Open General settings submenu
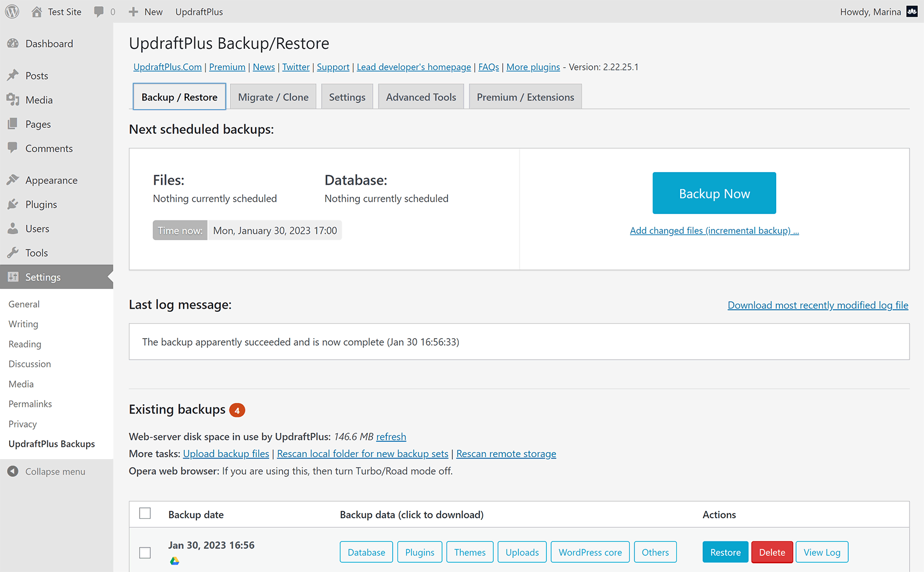This screenshot has height=572, width=924. click(24, 304)
